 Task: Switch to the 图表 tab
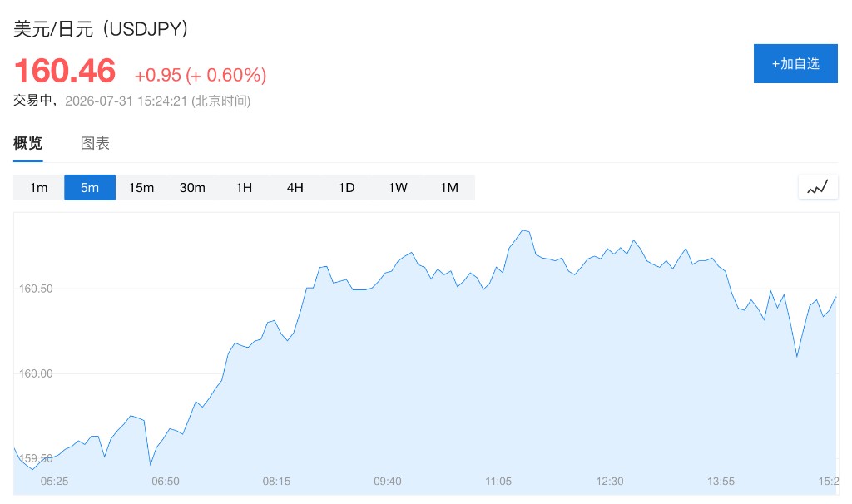point(95,143)
